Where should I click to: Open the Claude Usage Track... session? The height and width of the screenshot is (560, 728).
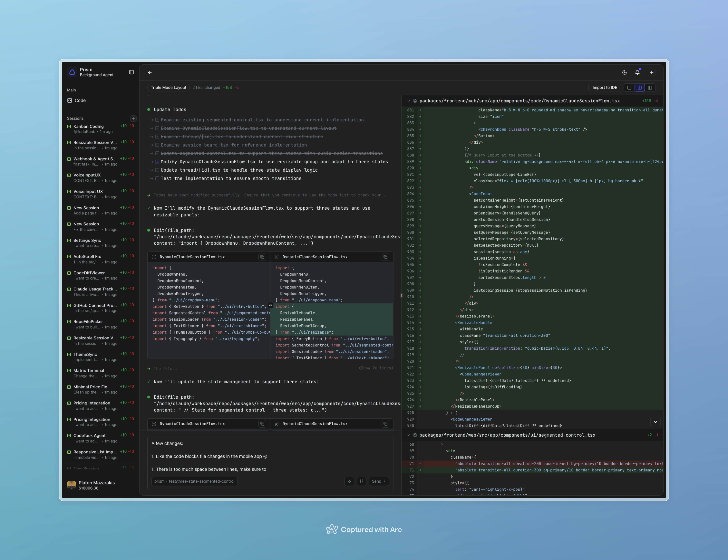pos(101,291)
